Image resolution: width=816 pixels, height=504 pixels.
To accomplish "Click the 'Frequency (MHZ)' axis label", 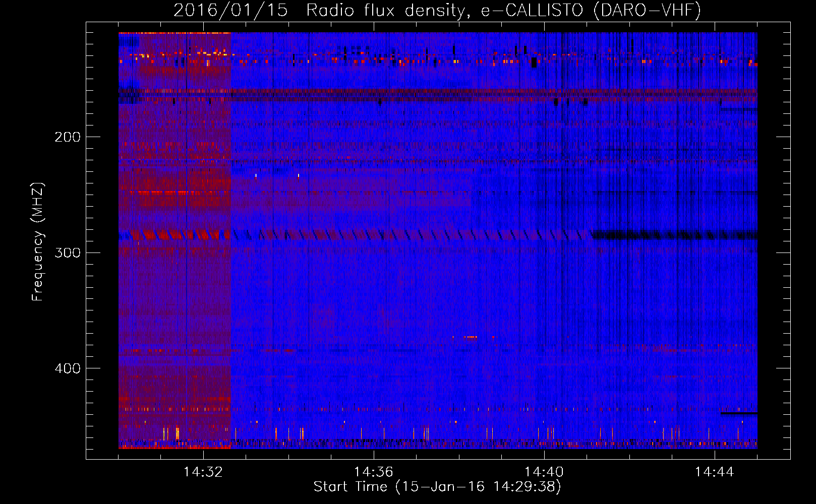I will point(38,241).
